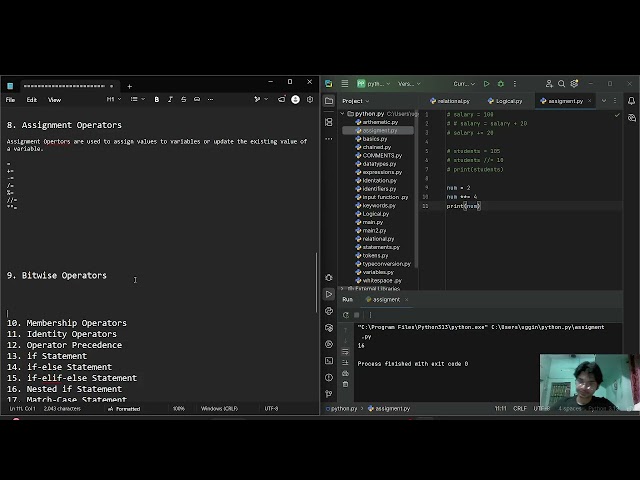640x480 pixels.
Task: Open the Structure tool window icon
Action: [329, 122]
